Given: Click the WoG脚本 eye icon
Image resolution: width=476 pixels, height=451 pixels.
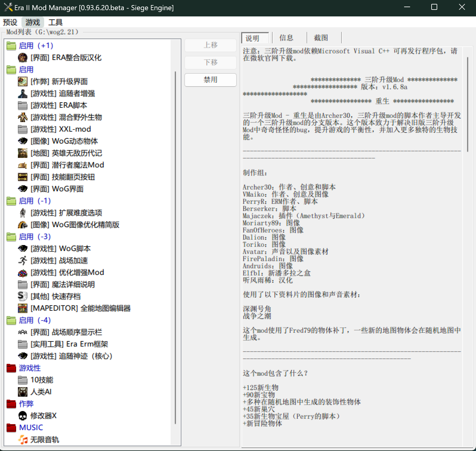Looking at the screenshot, I should [x=23, y=248].
